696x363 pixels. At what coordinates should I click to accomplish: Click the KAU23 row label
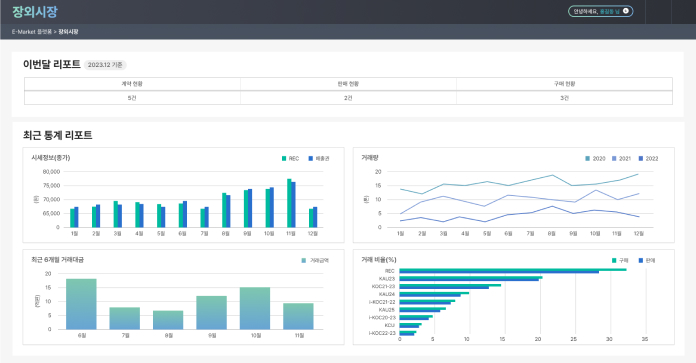point(387,279)
